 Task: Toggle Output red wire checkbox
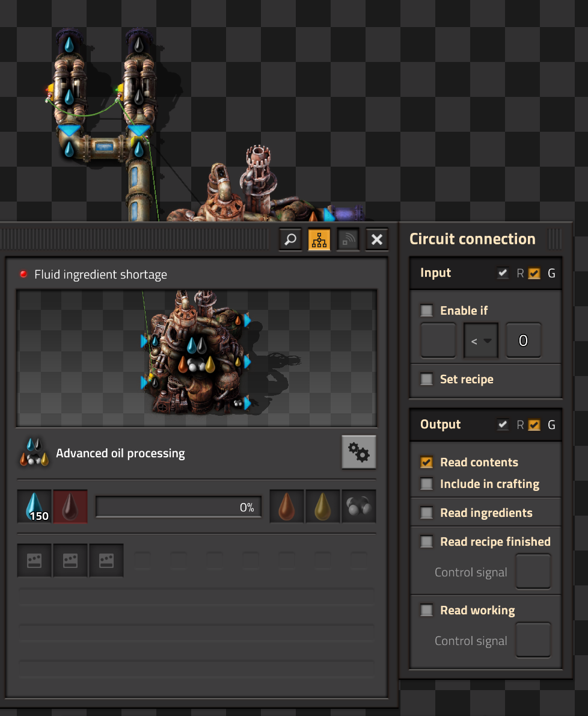[x=503, y=425]
